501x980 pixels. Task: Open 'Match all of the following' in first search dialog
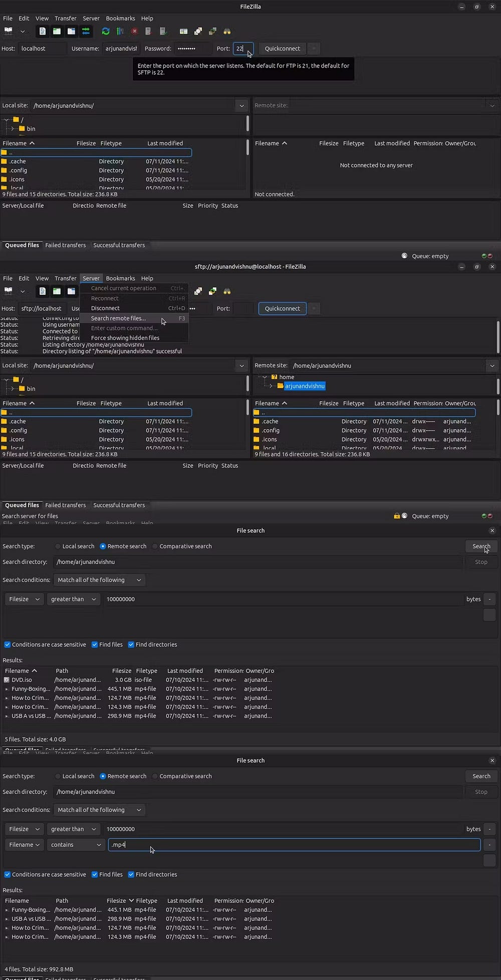(99, 580)
